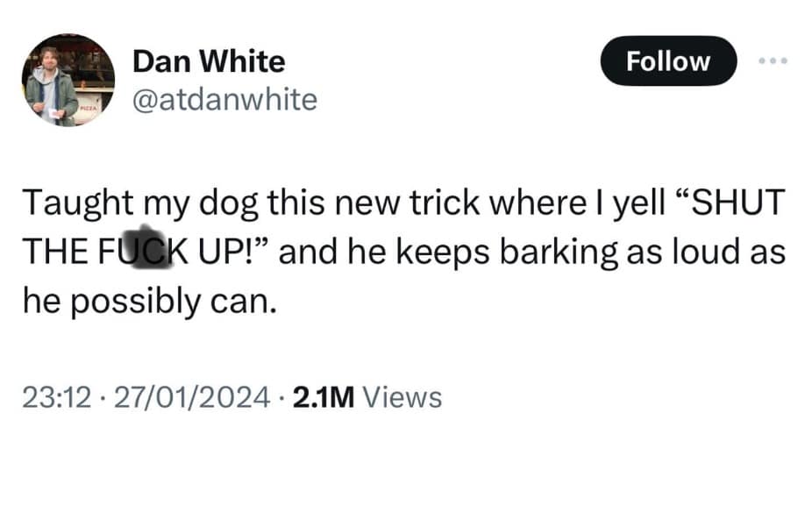The width and height of the screenshot is (812, 505).
Task: Select the 27/01/2024 post date
Action: (190, 397)
